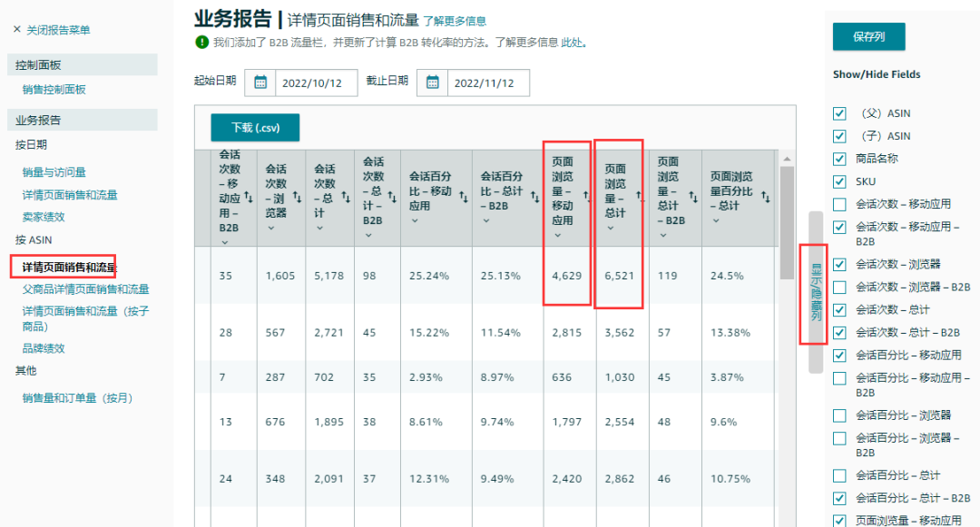Sort by 会话次数 – 浏览器 column arrows
Image resolution: width=980 pixels, height=527 pixels.
pos(299,195)
